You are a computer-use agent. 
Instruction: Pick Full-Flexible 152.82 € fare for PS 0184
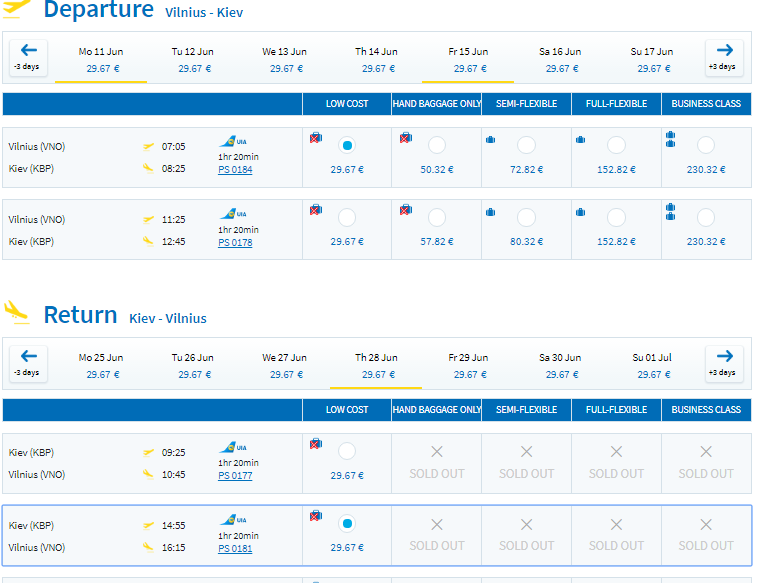point(616,145)
